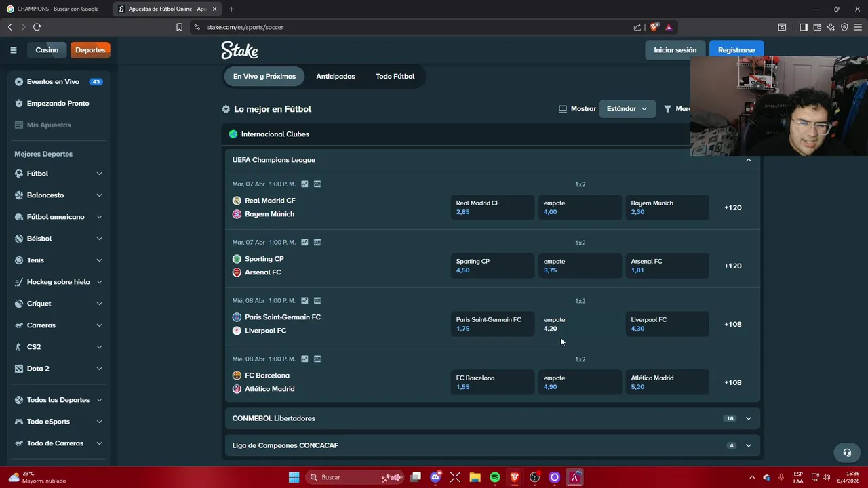Switch to the Todo Fútbol tab
Screen dimensions: 868x488
pyautogui.click(x=395, y=77)
